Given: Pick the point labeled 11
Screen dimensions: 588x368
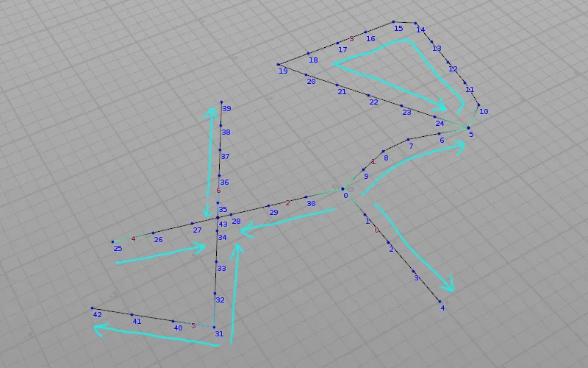Looking at the screenshot, I should [465, 83].
